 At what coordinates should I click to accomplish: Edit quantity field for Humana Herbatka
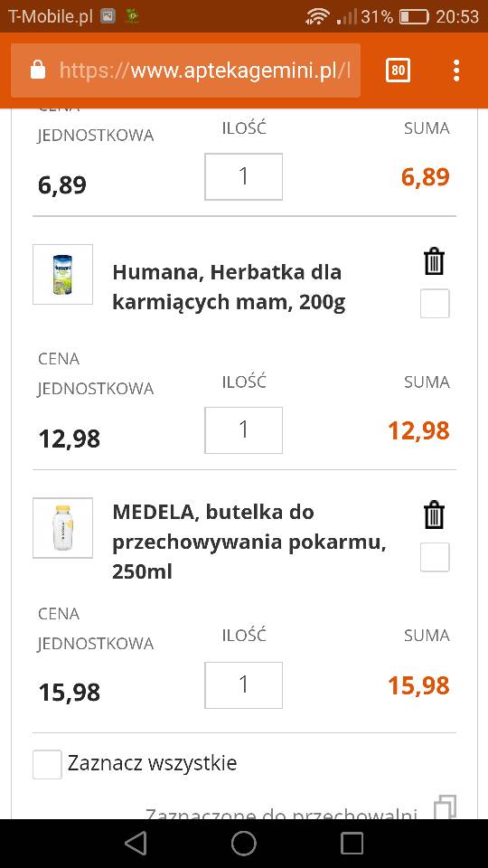coord(243,430)
